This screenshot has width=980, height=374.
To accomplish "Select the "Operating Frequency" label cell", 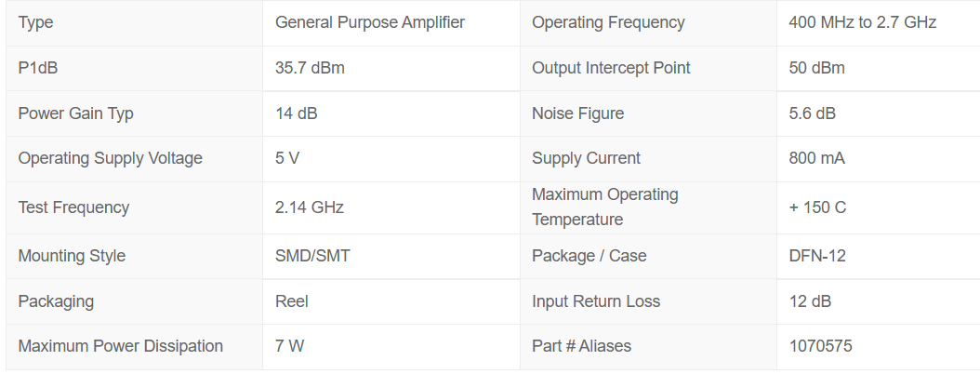I will pyautogui.click(x=608, y=22).
